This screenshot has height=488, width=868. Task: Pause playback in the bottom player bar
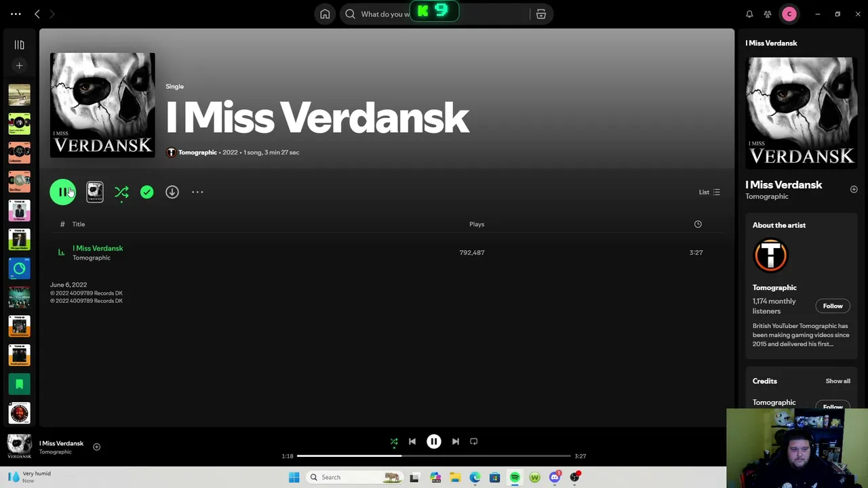pos(434,441)
